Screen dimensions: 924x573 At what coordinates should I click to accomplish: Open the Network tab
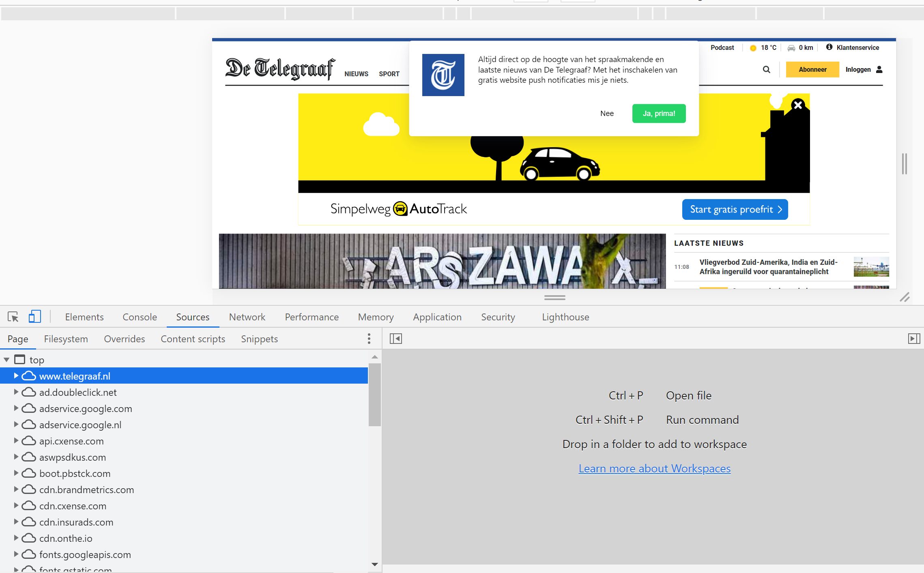click(x=247, y=317)
